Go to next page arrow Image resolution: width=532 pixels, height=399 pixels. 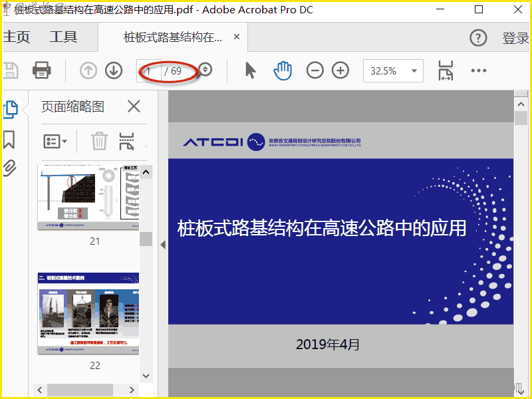114,70
